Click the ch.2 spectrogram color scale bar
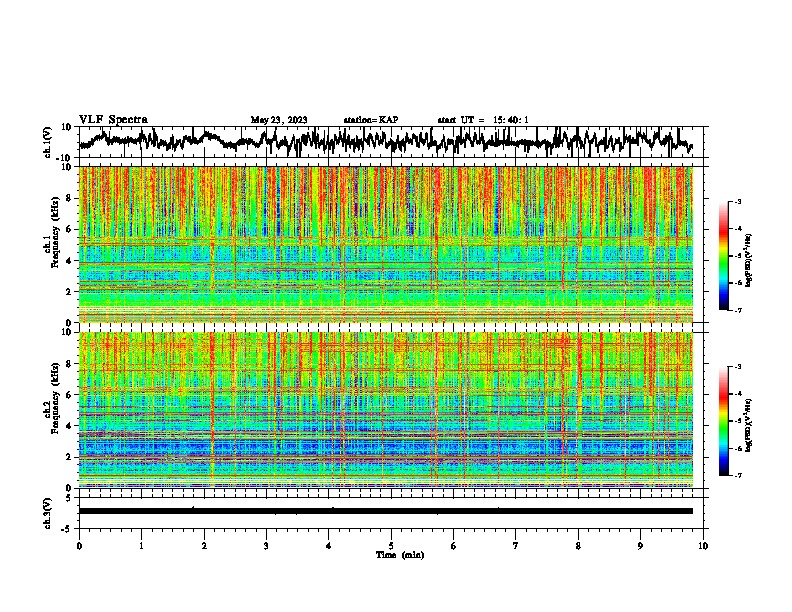Screen dimensions: 792x612 [x=723, y=421]
